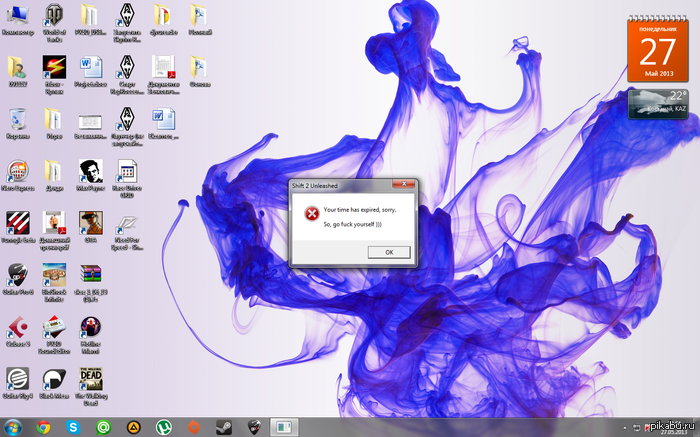Open Origin from the taskbar
This screenshot has width=700, height=437.
pyautogui.click(x=193, y=428)
